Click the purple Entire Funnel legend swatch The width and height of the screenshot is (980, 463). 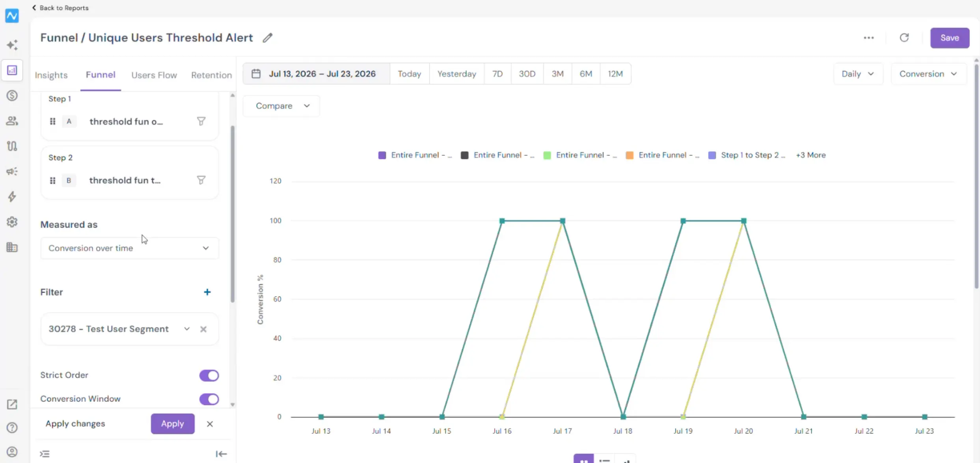click(382, 155)
